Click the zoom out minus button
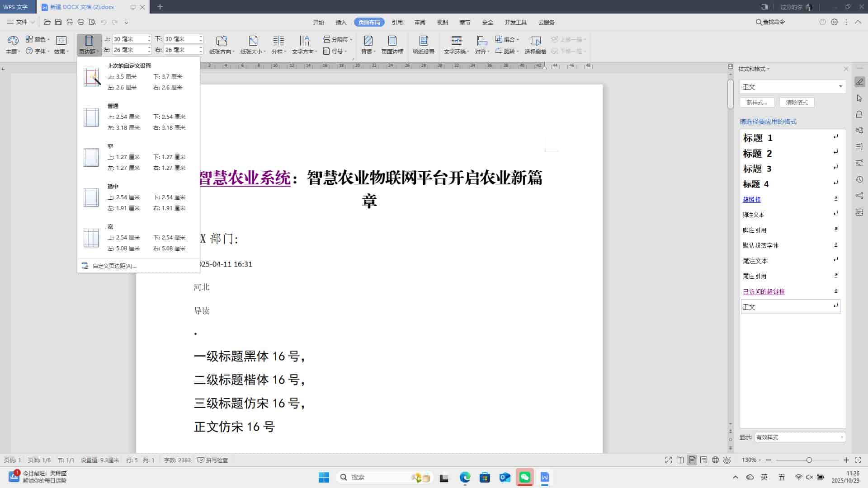This screenshot has width=868, height=488. point(768,460)
